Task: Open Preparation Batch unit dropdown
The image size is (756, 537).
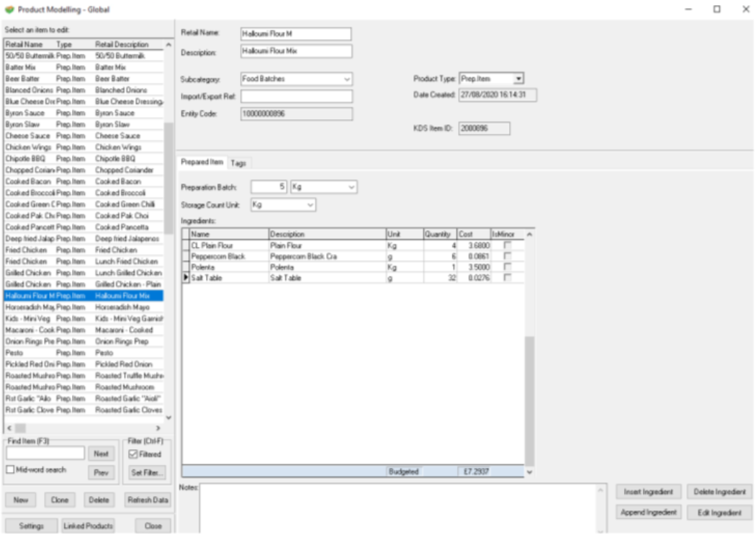Action: click(351, 187)
